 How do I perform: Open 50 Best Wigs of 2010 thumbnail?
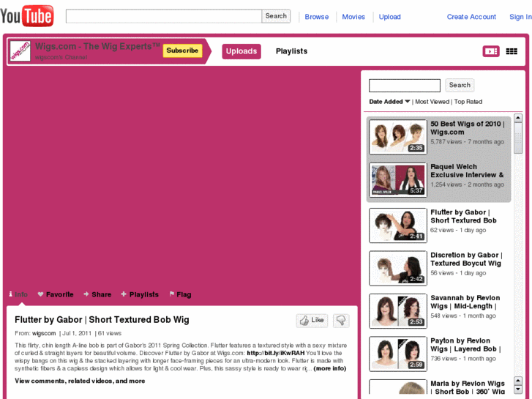pyautogui.click(x=398, y=137)
